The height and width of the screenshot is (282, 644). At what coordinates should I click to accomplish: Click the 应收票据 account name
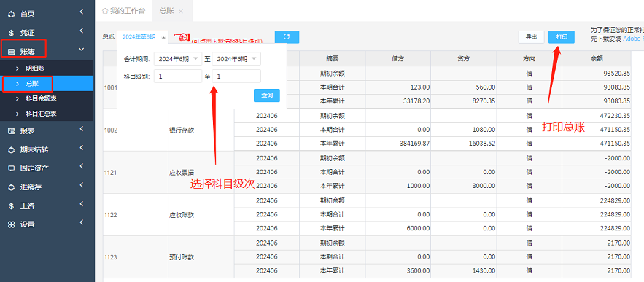coord(182,173)
